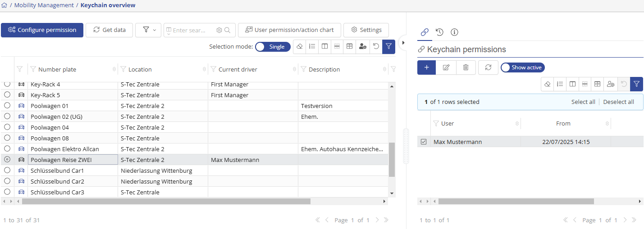Image resolution: width=644 pixels, height=229 pixels.
Task: Click the eraser icon in the left grid toolbar
Action: (300, 46)
